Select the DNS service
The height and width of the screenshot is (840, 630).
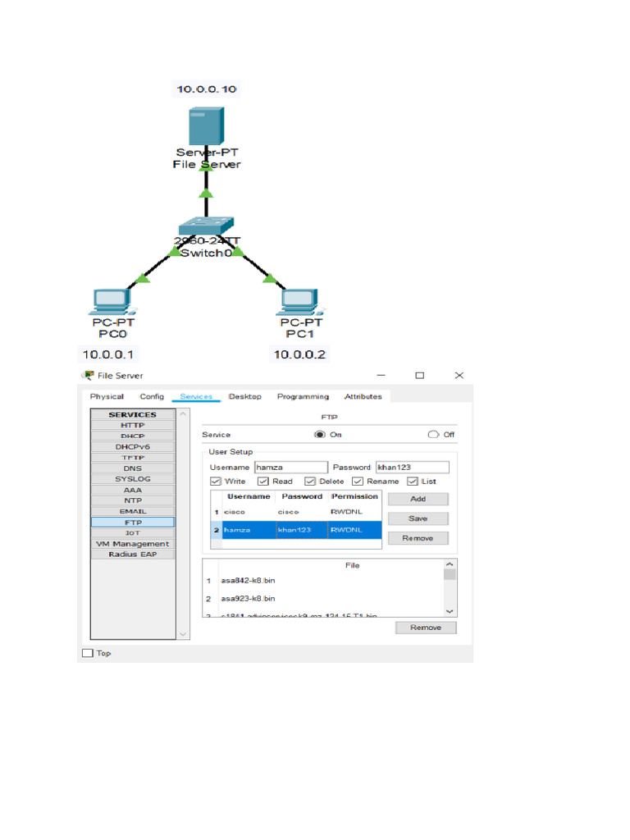[133, 468]
